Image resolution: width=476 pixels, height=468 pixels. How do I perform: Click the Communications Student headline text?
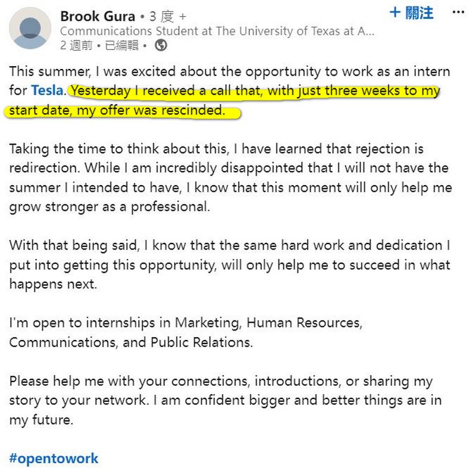click(x=217, y=32)
